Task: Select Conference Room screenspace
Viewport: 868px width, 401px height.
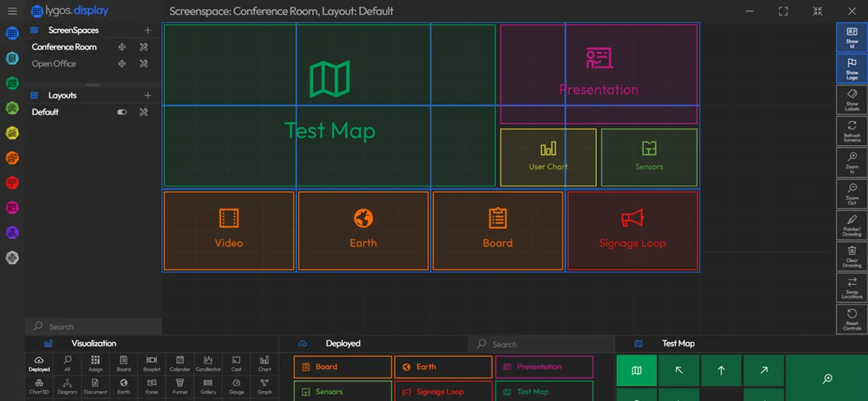Action: [x=64, y=47]
